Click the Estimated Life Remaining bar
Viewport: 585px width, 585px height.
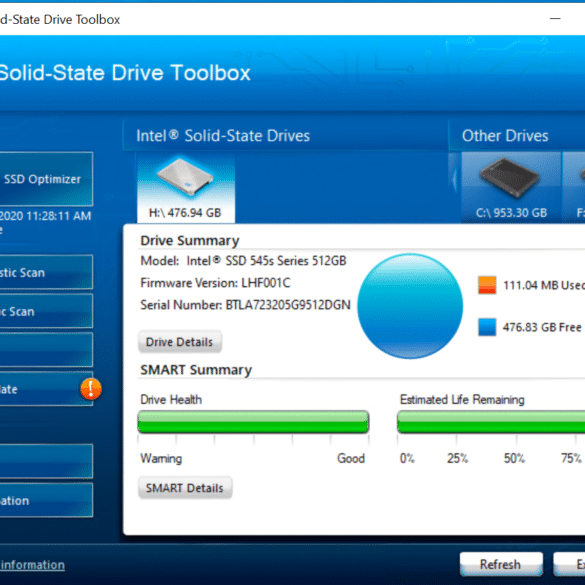(491, 422)
